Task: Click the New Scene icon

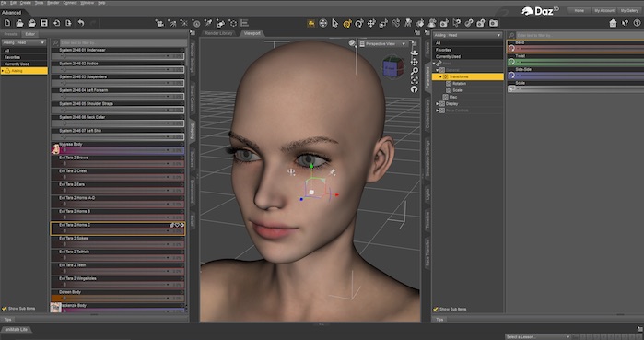Action: [x=7, y=23]
